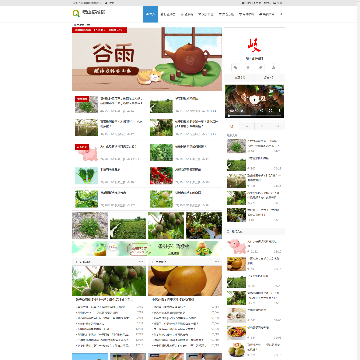Click the green Q site logo
This screenshot has width=360, height=360.
tap(76, 13)
